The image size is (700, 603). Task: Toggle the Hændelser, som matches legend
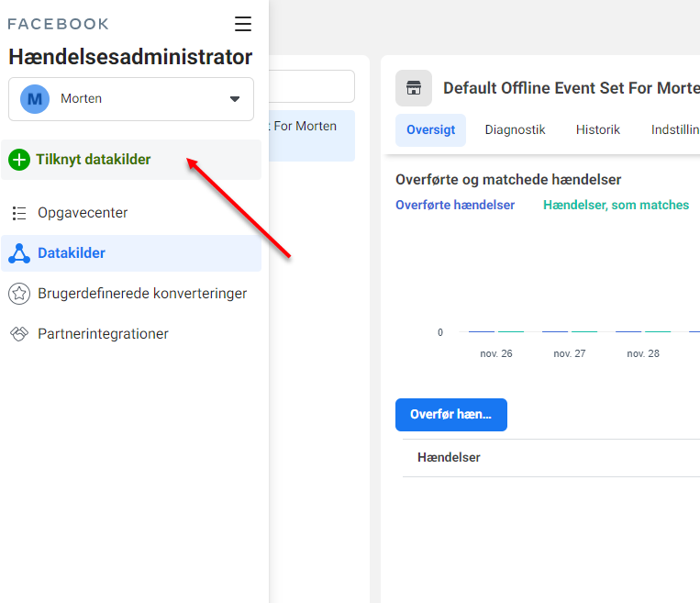pyautogui.click(x=616, y=205)
